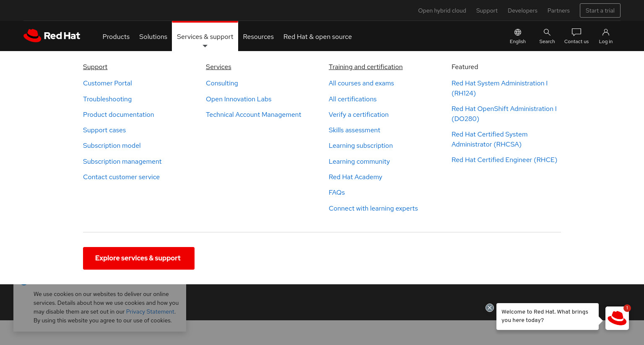Open Learning subscription link

point(361,145)
